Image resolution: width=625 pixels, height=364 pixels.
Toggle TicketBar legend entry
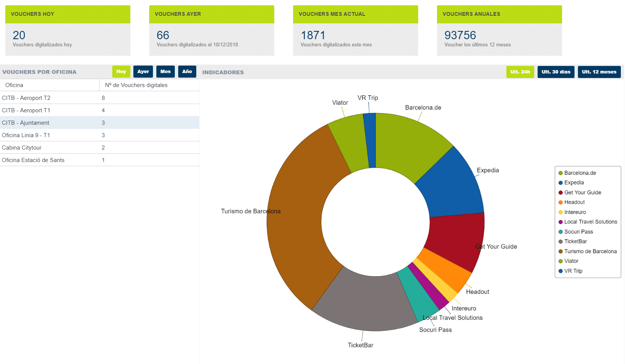tap(573, 242)
